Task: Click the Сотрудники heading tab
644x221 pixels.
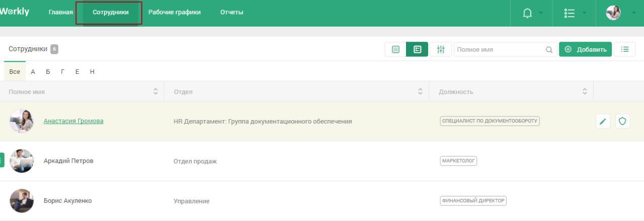Action: 28,49
